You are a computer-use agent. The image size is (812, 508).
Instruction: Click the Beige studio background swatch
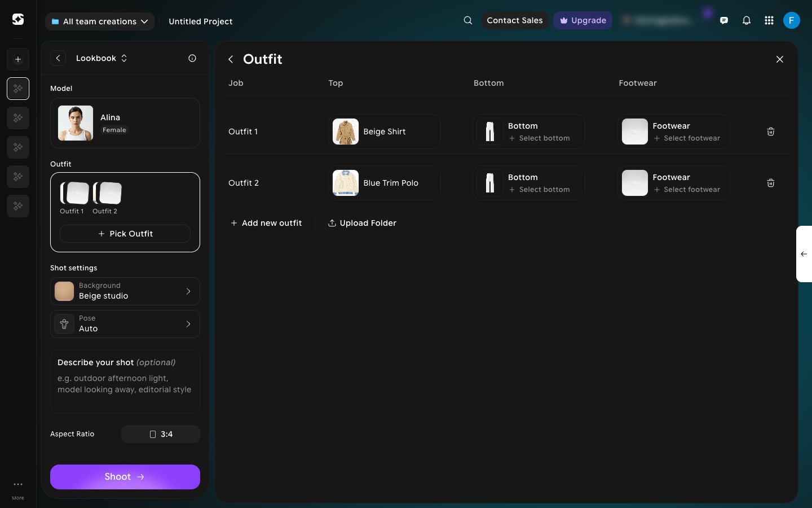[x=64, y=291]
